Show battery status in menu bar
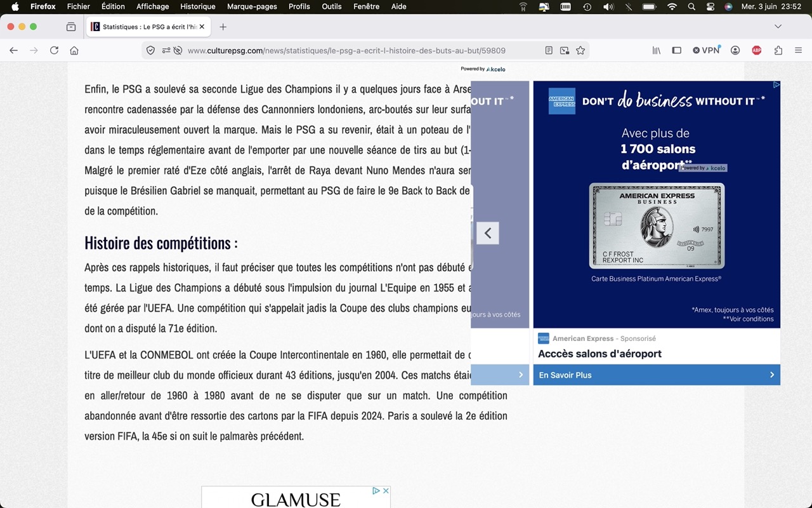The image size is (812, 508). [649, 7]
